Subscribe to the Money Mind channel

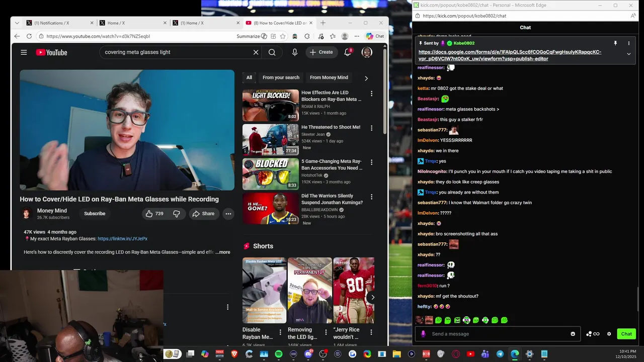tap(95, 214)
